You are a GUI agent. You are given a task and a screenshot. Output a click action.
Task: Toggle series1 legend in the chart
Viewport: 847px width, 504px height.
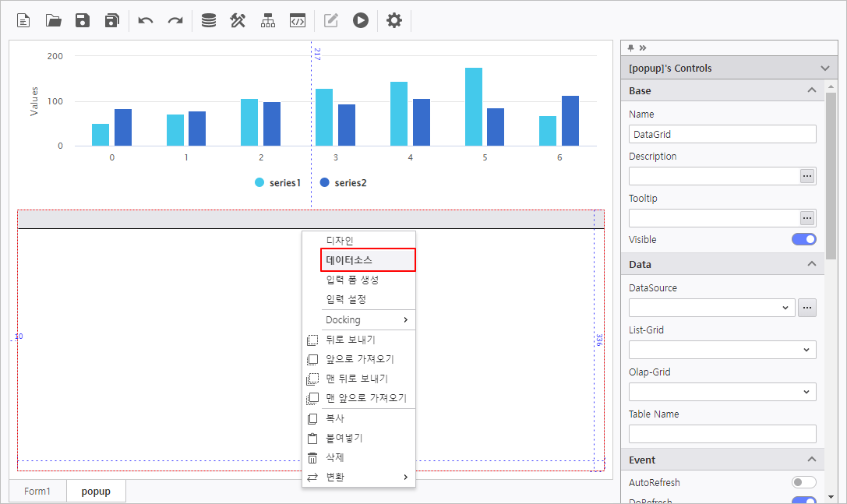click(x=277, y=183)
